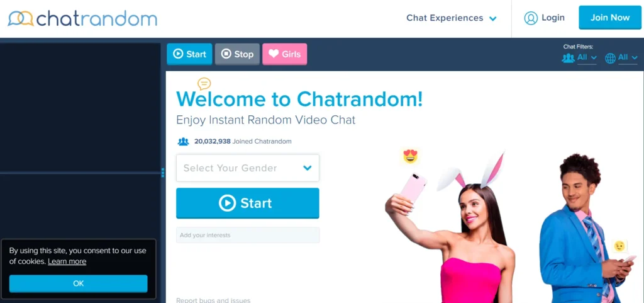Click the winking emoji near man's phone

[619, 246]
